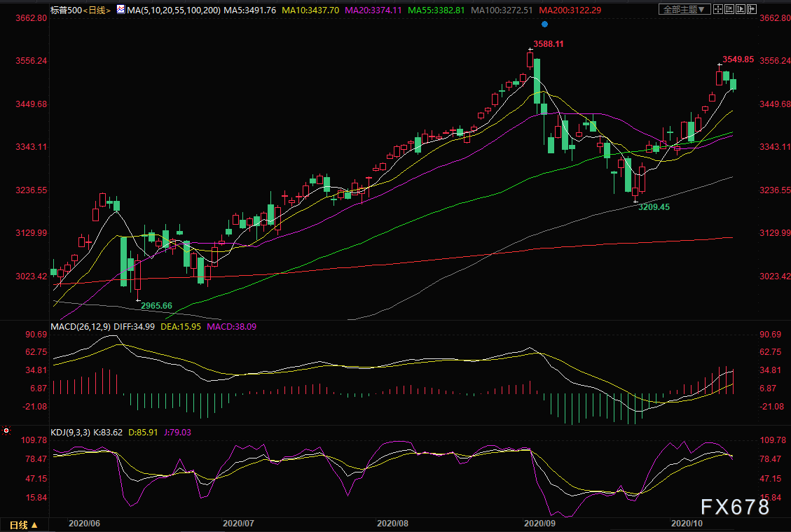The width and height of the screenshot is (791, 532).
Task: Select the 标普500 symbol name
Action: click(x=66, y=10)
